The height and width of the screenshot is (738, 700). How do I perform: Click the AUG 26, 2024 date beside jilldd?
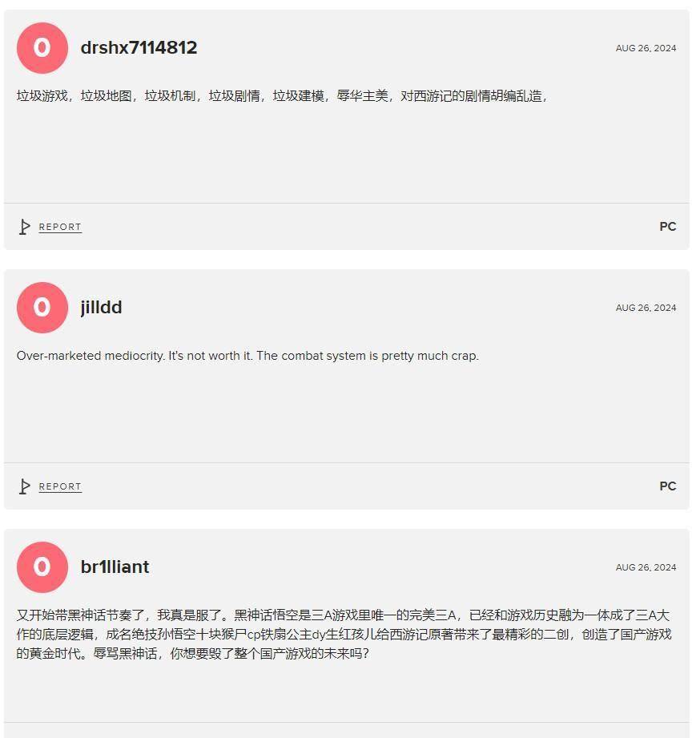[646, 308]
